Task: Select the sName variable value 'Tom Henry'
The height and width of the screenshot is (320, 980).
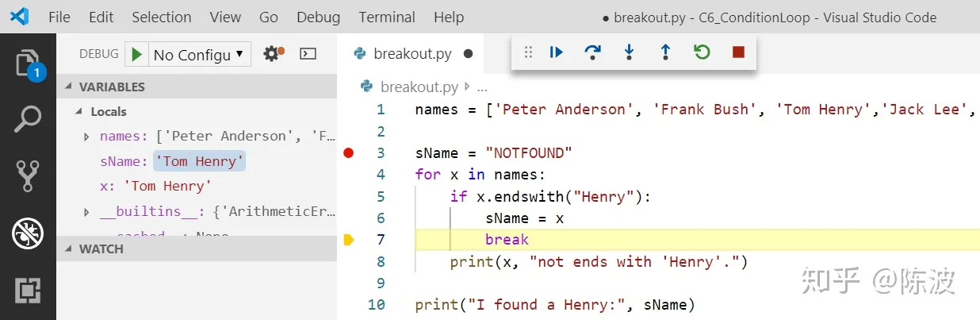Action: pos(200,161)
